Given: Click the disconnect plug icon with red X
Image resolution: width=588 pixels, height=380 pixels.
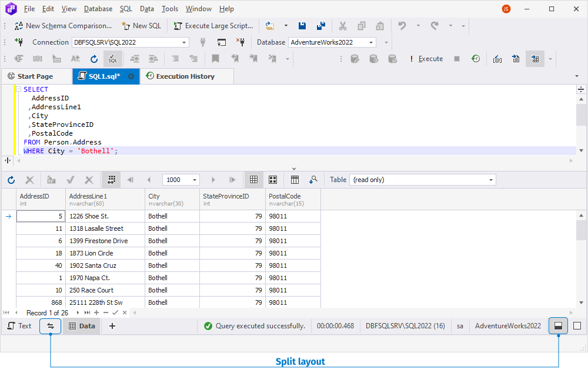Looking at the screenshot, I should 240,42.
